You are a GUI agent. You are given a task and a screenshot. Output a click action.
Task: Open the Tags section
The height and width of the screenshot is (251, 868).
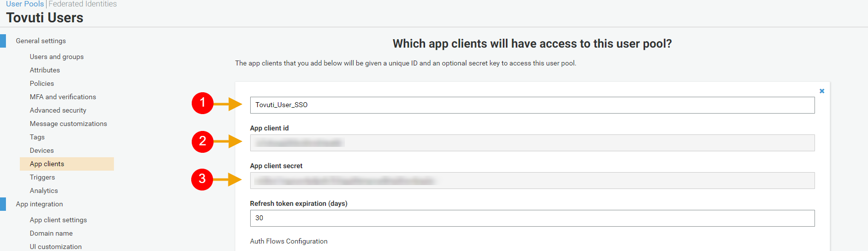(x=37, y=137)
